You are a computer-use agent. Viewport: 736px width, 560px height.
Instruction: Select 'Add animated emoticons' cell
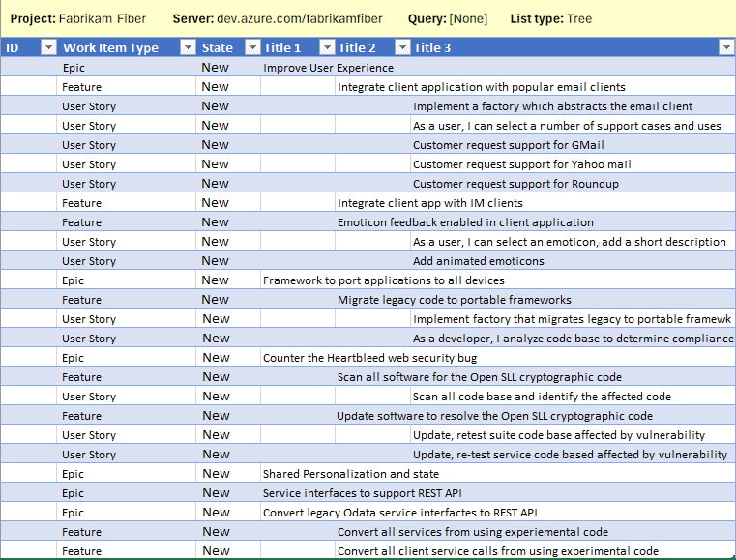pos(479,261)
